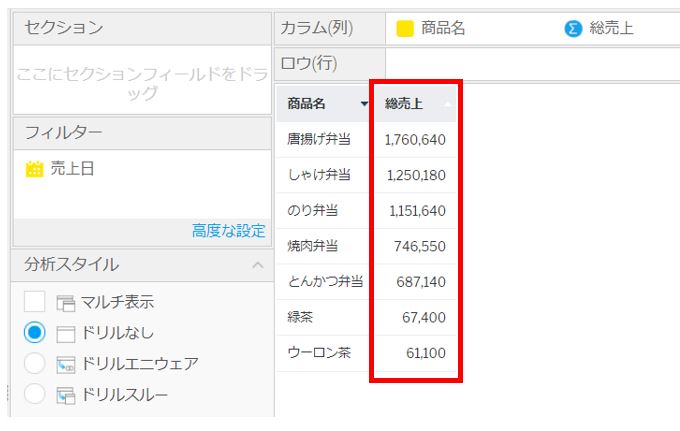Click the ドリルエニウェア style icon
This screenshot has height=431, width=680.
tap(67, 364)
